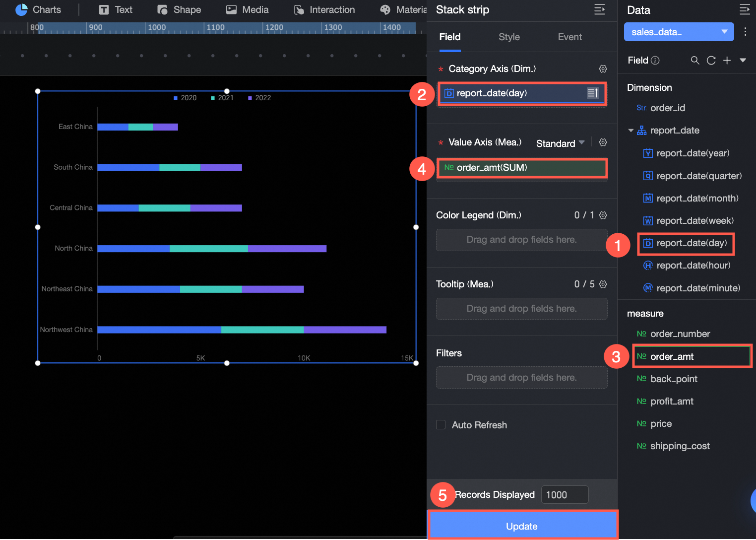Select profit_amt measure field
Viewport: 756px width, 540px height.
coord(671,402)
